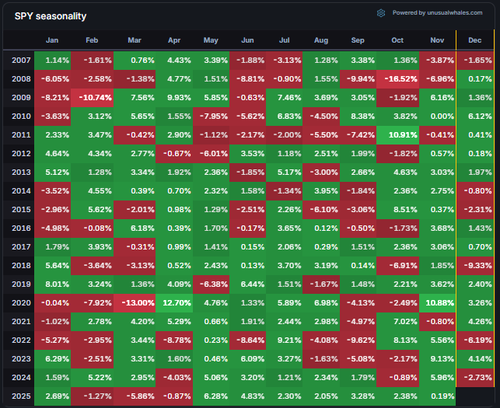Viewport: 500px width, 408px height.
Task: Click the -9.62% cell for September 2022
Action: 358,341
